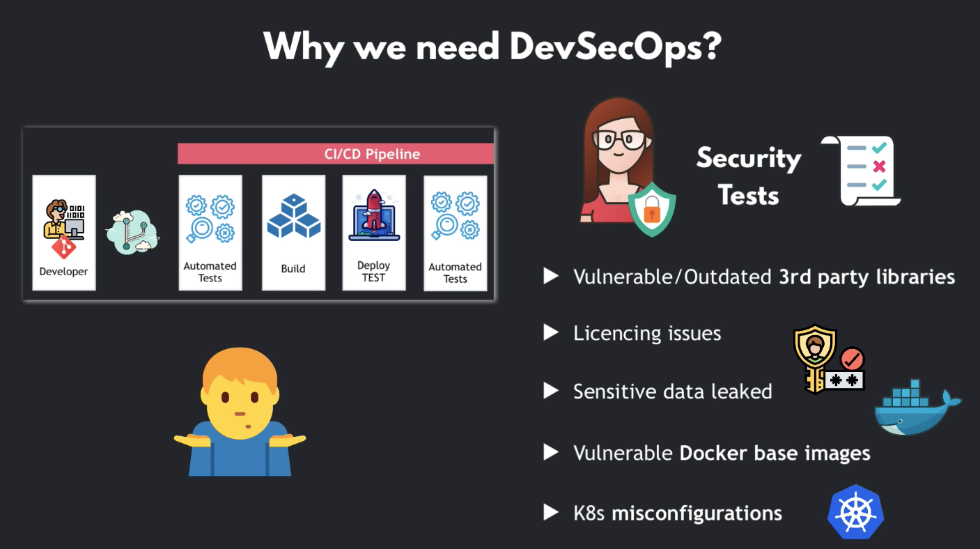Select the Vulnerable/Outdated 3rd party libraries text
Image resolution: width=980 pixels, height=549 pixels.
pos(764,277)
